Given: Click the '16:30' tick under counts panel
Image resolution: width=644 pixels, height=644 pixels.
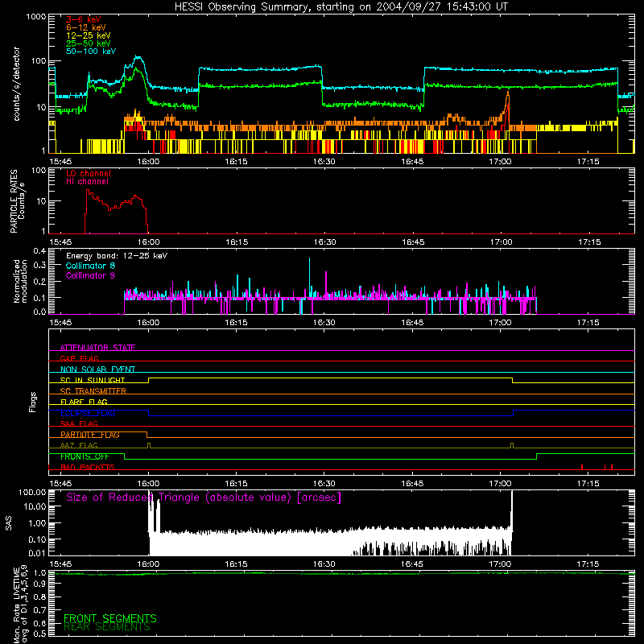Looking at the screenshot, I should (324, 162).
